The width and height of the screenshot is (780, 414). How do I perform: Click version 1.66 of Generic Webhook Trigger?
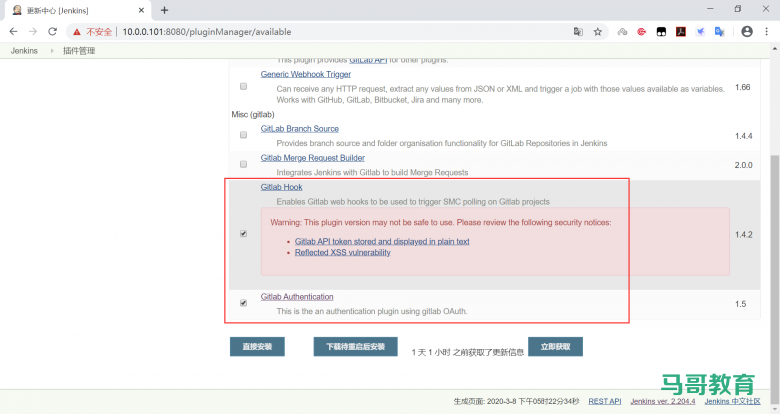[743, 87]
